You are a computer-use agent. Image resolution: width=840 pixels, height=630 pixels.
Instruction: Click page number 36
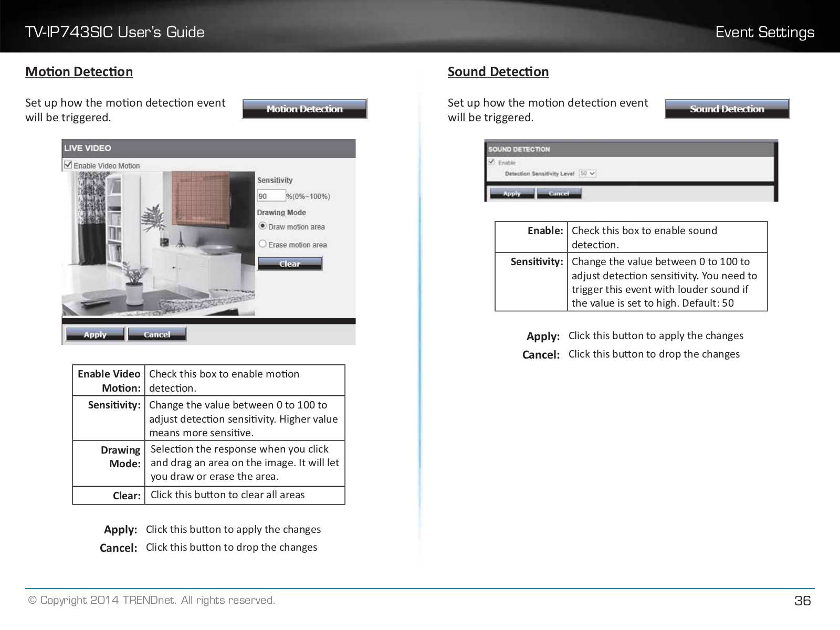803,601
